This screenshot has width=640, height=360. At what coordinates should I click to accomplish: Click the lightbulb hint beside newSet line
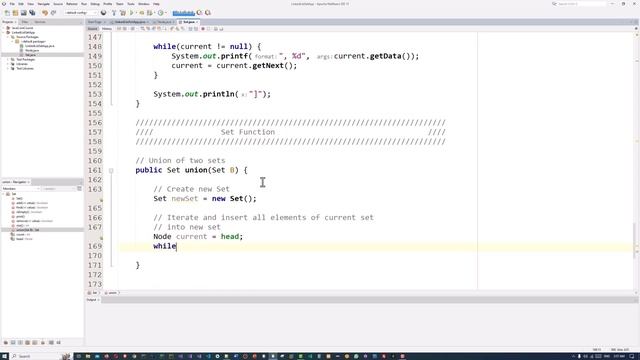point(101,200)
